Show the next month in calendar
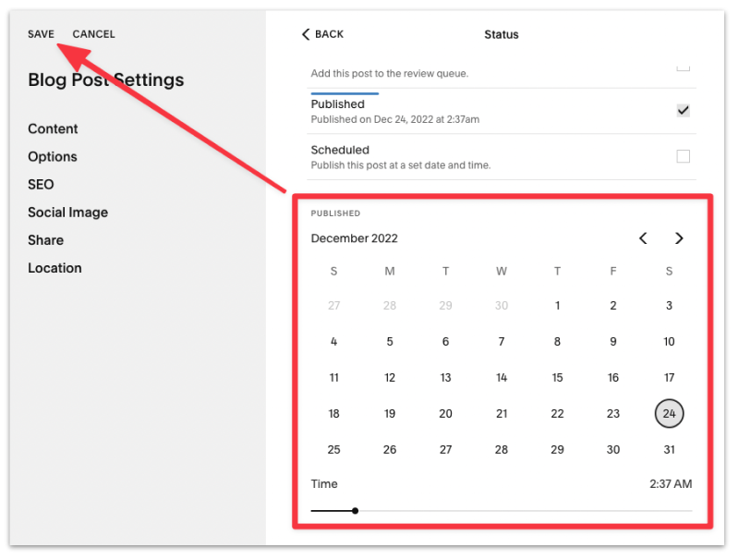This screenshot has width=739, height=560. click(679, 238)
